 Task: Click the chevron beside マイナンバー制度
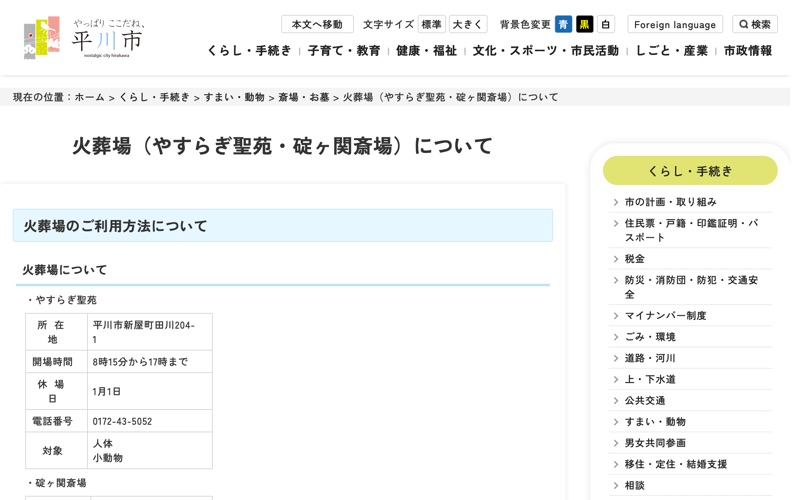(616, 315)
